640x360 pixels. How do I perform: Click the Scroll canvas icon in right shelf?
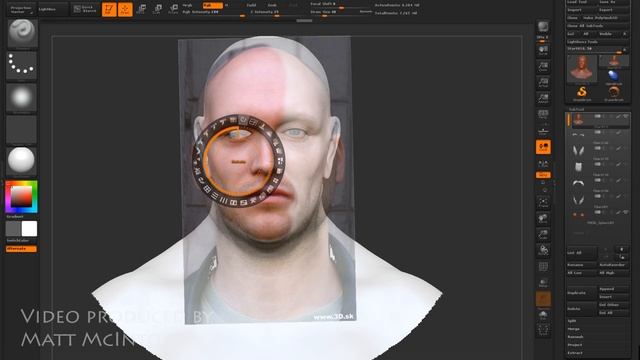click(543, 51)
